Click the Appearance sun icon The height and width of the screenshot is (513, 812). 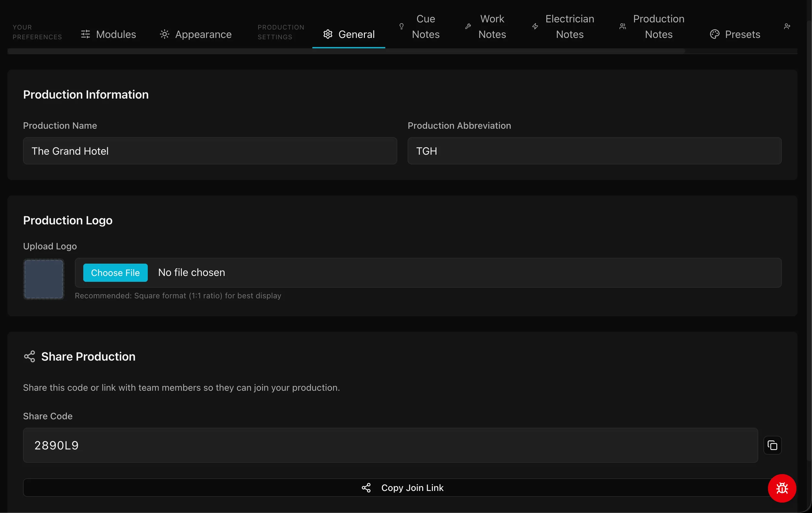(x=165, y=34)
